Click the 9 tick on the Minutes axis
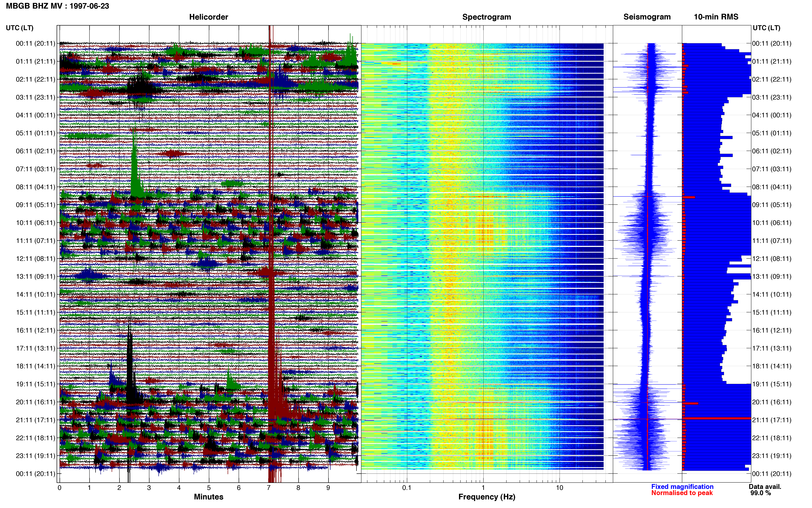This screenshot has height=508, width=812. pyautogui.click(x=328, y=488)
